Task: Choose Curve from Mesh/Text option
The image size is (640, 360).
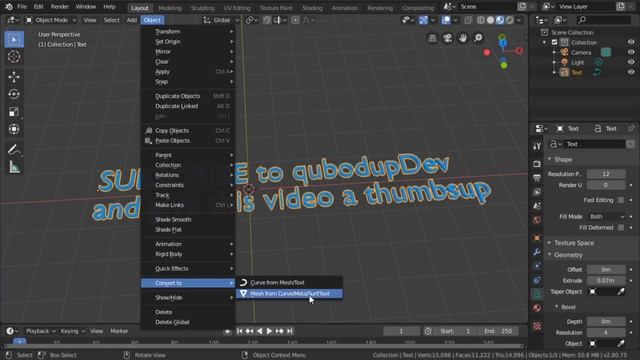Action: [x=289, y=282]
